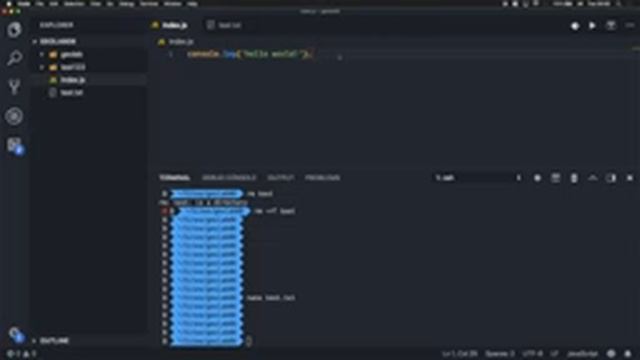Open the Help menu
This screenshot has width=640, height=360.
click(x=192, y=4)
